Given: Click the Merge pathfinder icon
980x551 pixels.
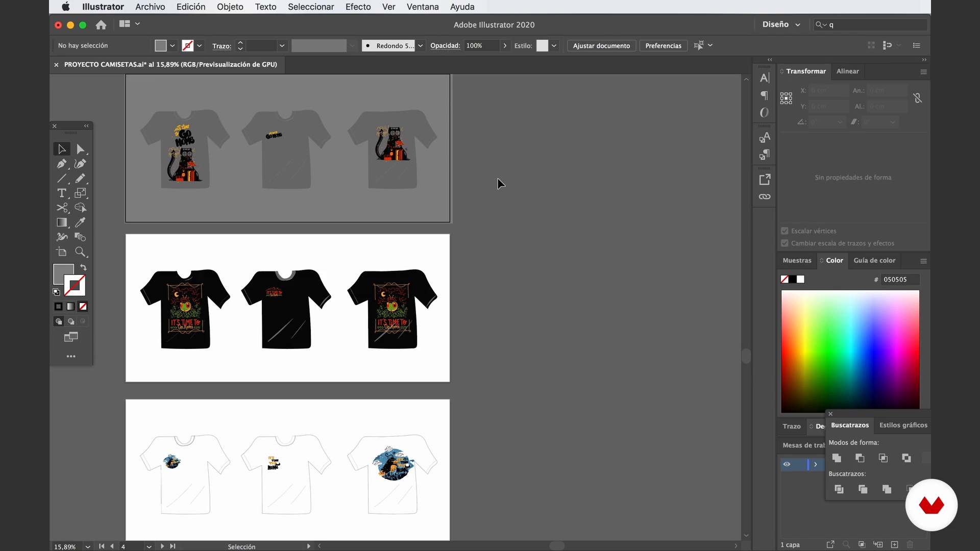Looking at the screenshot, I should (x=887, y=489).
